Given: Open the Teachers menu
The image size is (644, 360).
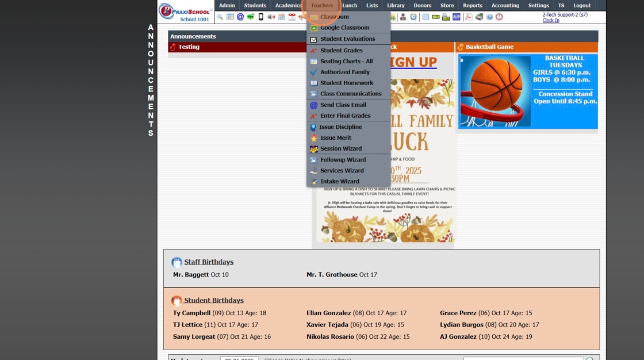Looking at the screenshot, I should [x=321, y=5].
